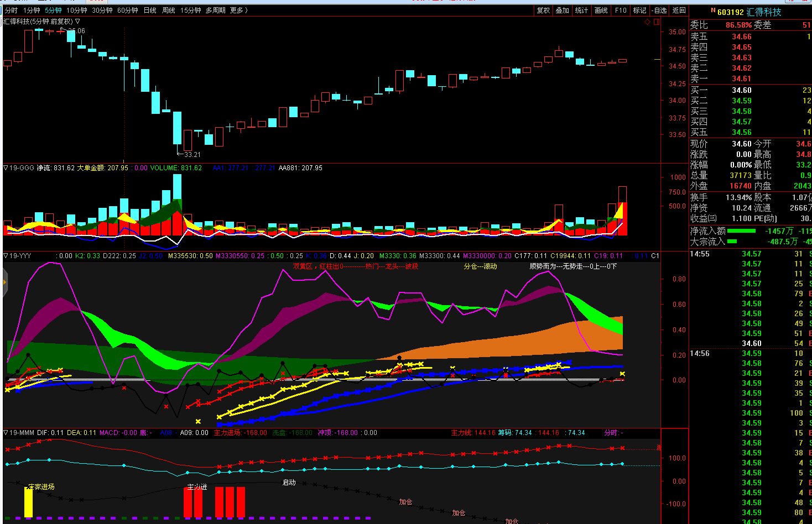Click the 大单金额: 207.95 indicator value
Viewport: 812px width, 524px height.
click(103, 168)
